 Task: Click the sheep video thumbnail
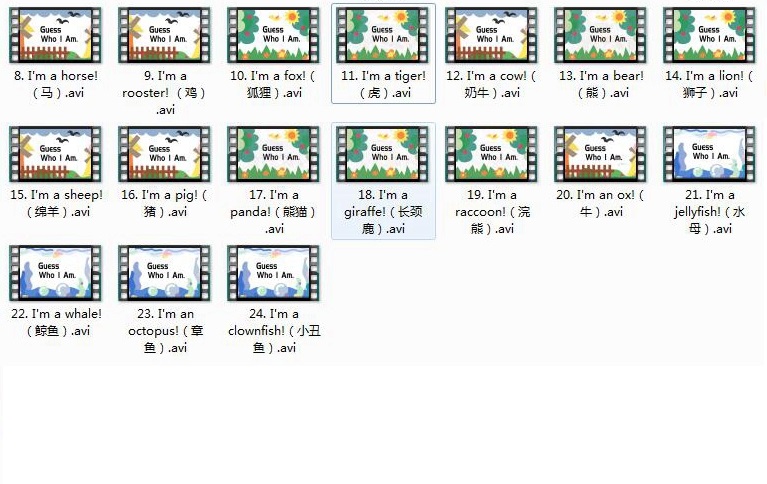pyautogui.click(x=56, y=153)
